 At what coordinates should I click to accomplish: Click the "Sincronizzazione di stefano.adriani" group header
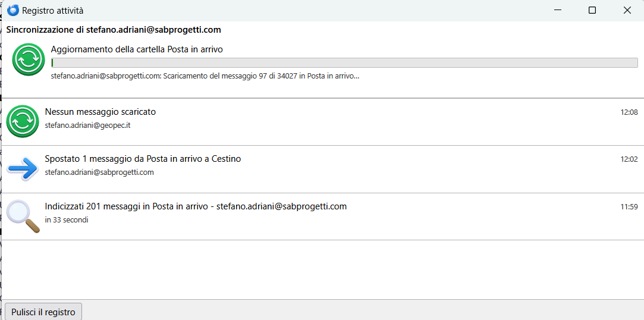click(114, 30)
